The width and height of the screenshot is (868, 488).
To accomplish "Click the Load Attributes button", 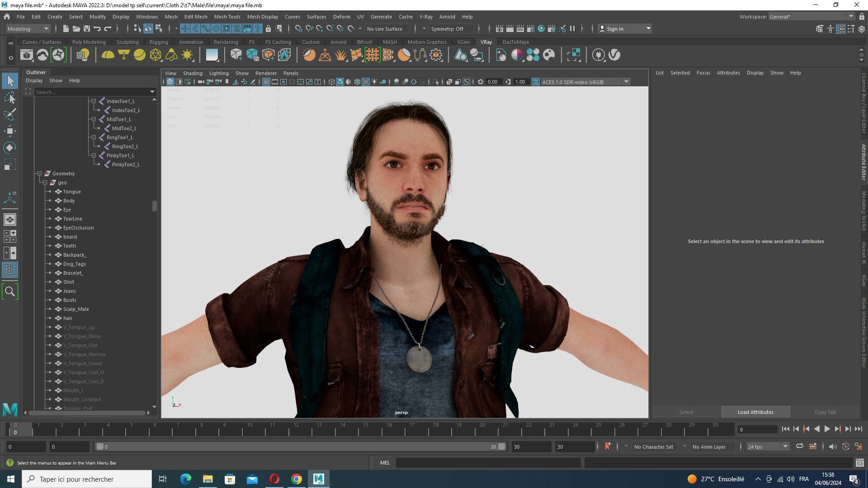I will [755, 412].
